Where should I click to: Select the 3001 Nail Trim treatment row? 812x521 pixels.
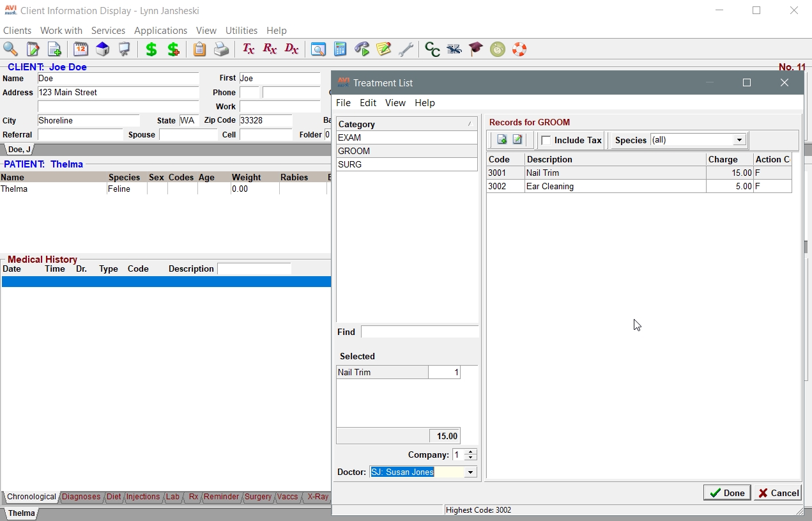639,173
